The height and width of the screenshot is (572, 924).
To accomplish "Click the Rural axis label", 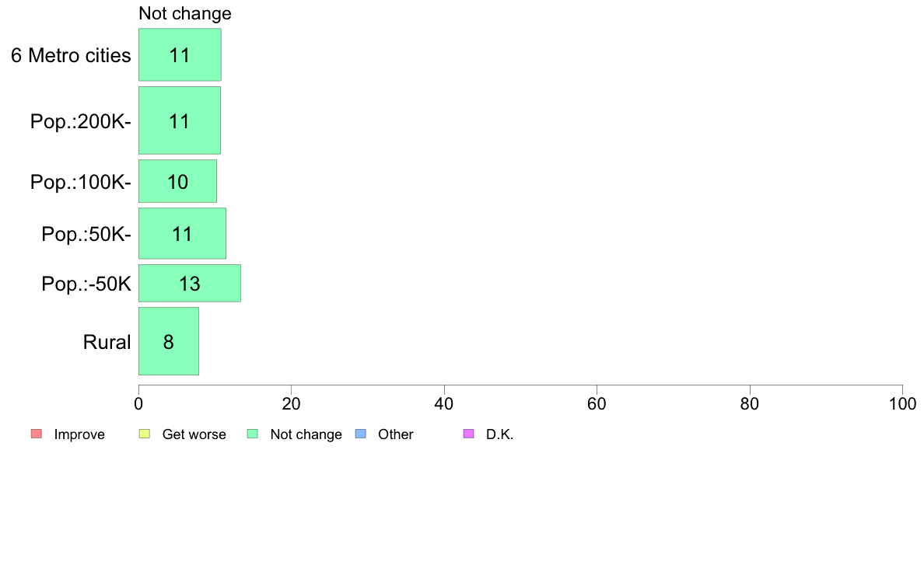I will [107, 342].
